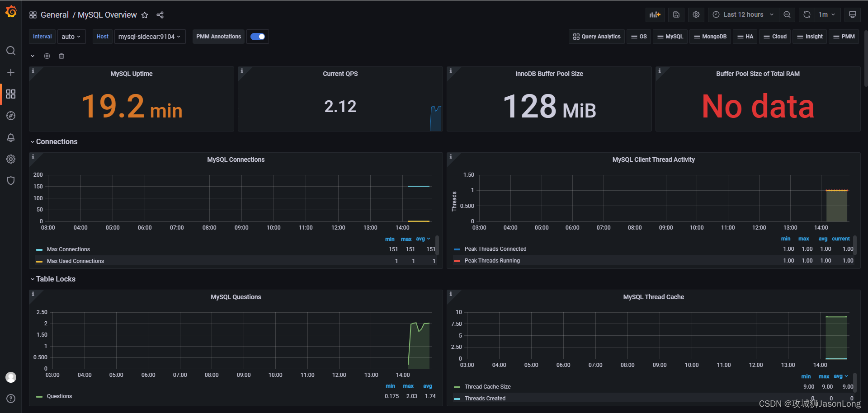The image size is (868, 413).
Task: Open the Insight dashboards menu
Action: pyautogui.click(x=810, y=37)
